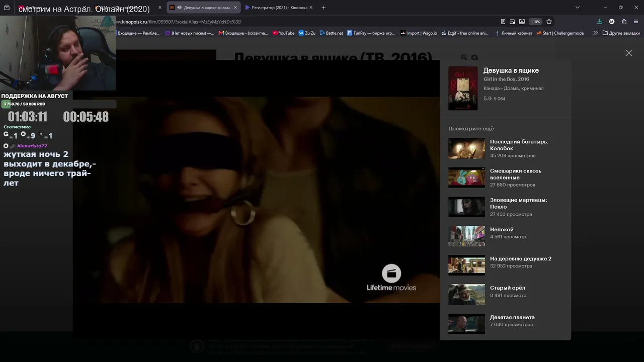Open the account profile icon 'M'

[612, 22]
